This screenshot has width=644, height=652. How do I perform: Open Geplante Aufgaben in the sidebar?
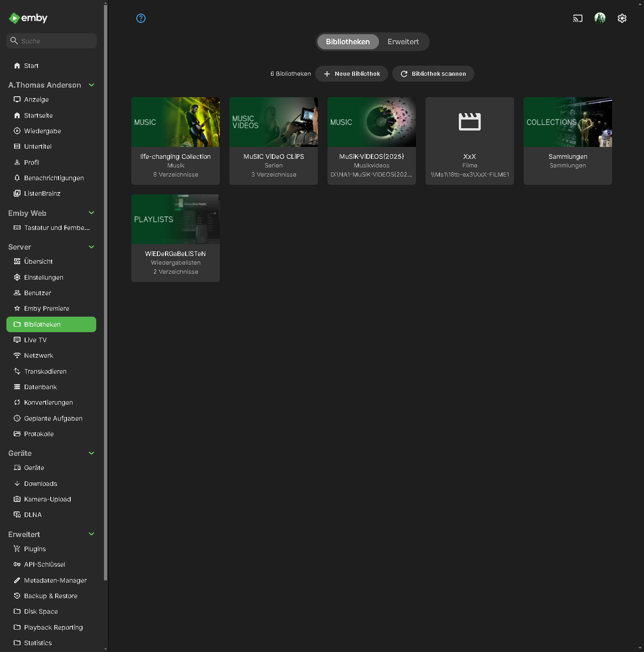click(x=53, y=418)
